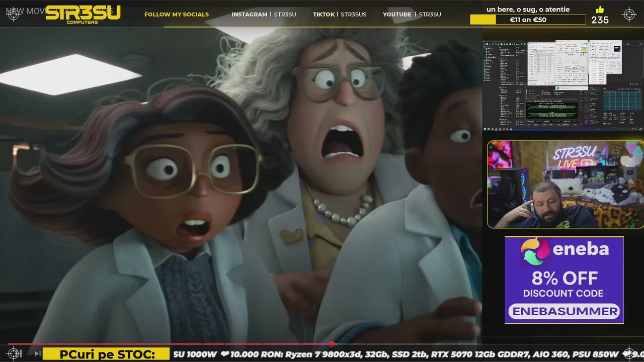644x362 pixels.
Task: Click the PCuri pe STOC yellow label
Action: click(x=107, y=354)
